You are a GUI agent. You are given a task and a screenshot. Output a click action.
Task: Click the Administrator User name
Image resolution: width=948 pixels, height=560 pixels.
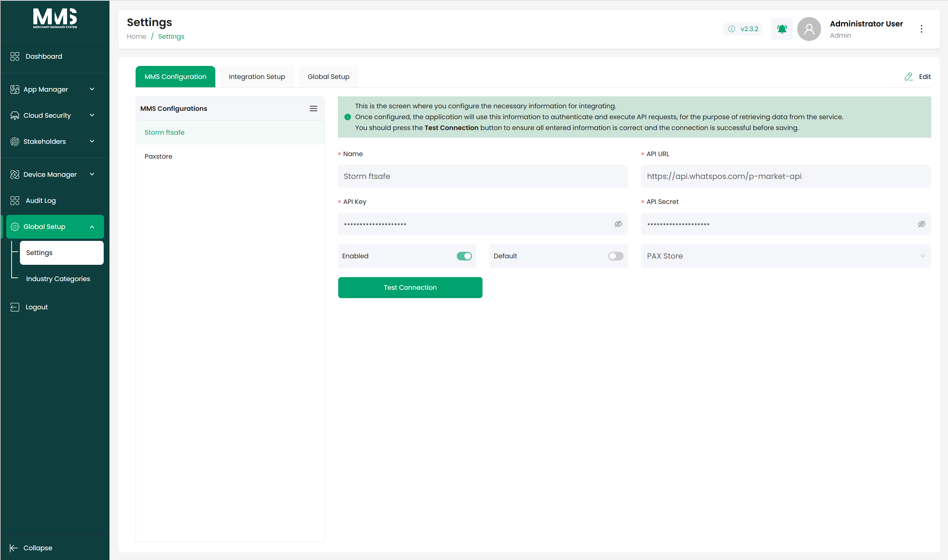click(x=866, y=24)
